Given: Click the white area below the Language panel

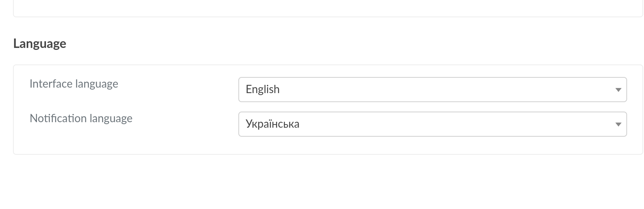Looking at the screenshot, I should pos(314,181).
